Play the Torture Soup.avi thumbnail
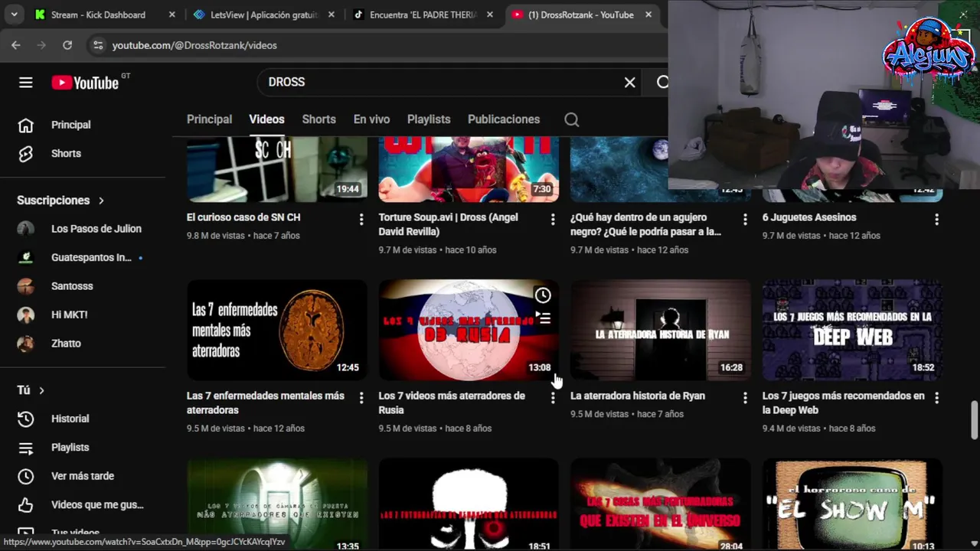Screen dimensions: 980x551 pos(469,169)
